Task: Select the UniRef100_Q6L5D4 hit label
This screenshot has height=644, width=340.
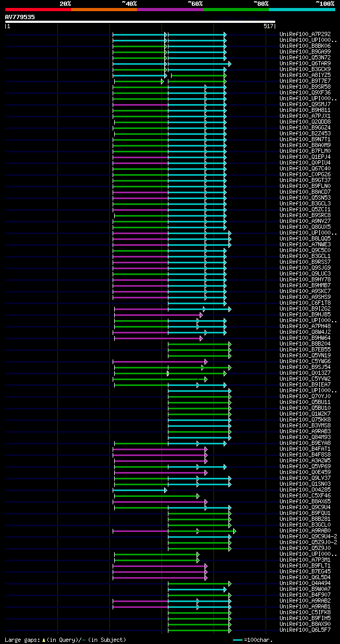Action: [306, 577]
